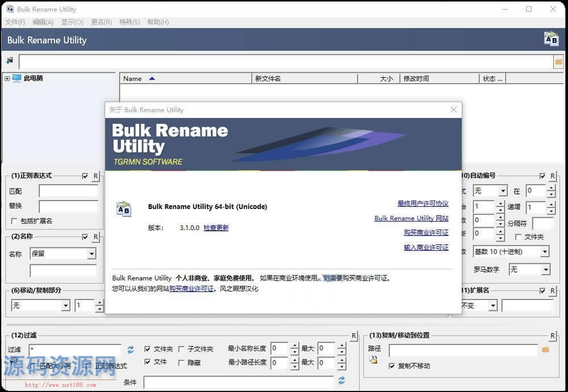This screenshot has width=568, height=392.
Task: Click the 大小 column header
Action: pos(379,78)
